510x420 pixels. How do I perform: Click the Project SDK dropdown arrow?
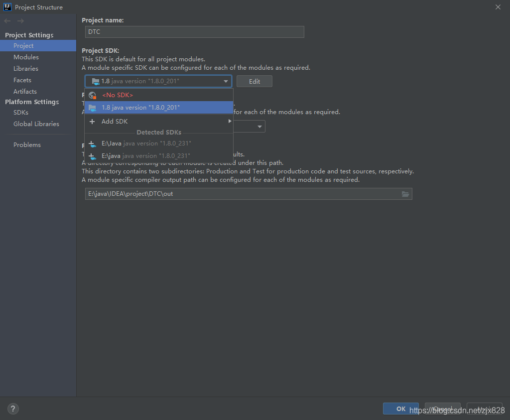tap(226, 81)
